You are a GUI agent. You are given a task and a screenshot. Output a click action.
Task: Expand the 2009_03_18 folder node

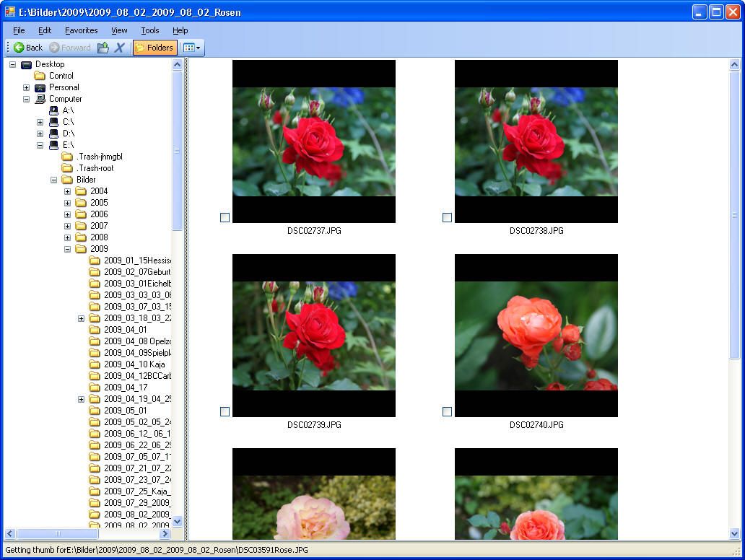(x=81, y=318)
